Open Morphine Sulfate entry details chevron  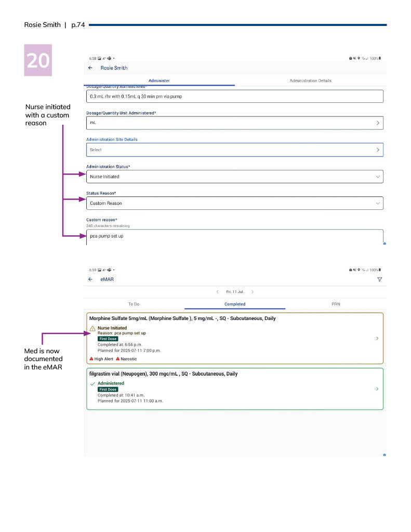[377, 338]
